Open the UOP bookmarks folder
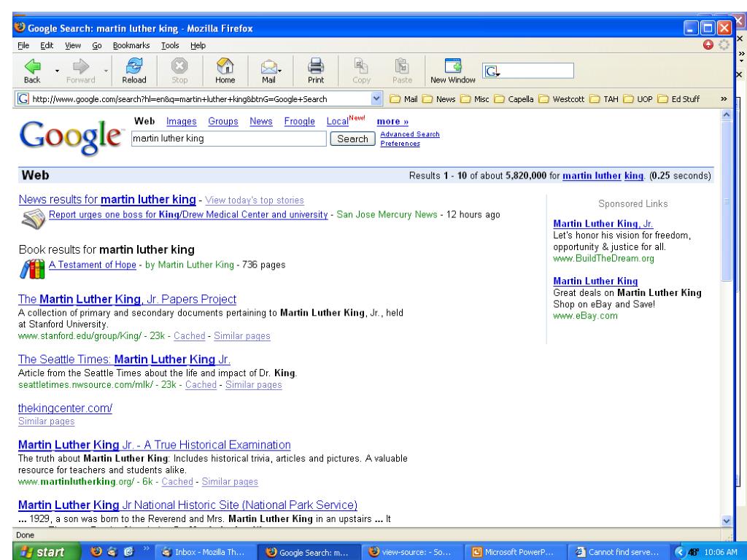 pyautogui.click(x=638, y=99)
